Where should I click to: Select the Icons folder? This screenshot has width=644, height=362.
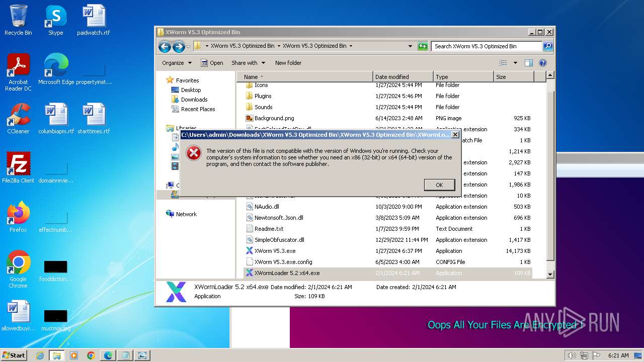pyautogui.click(x=257, y=85)
